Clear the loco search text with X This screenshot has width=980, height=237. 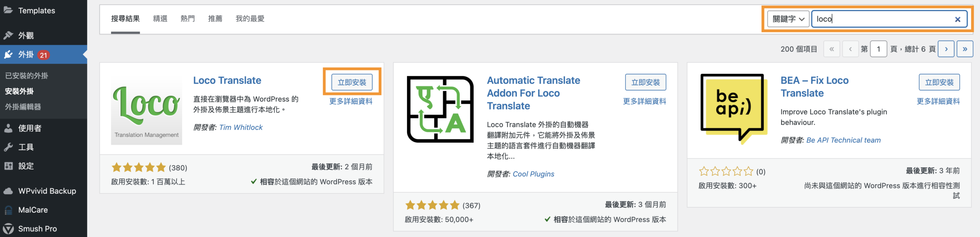957,19
